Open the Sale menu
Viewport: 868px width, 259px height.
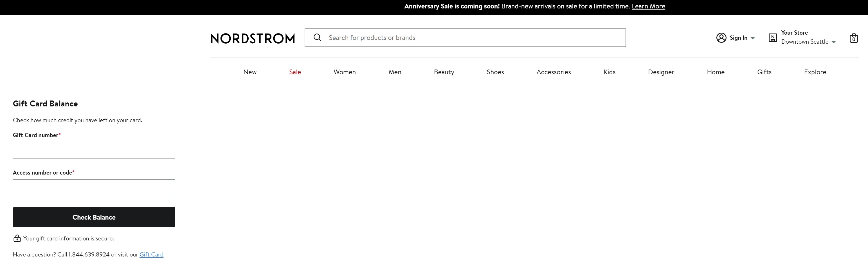[x=295, y=72]
